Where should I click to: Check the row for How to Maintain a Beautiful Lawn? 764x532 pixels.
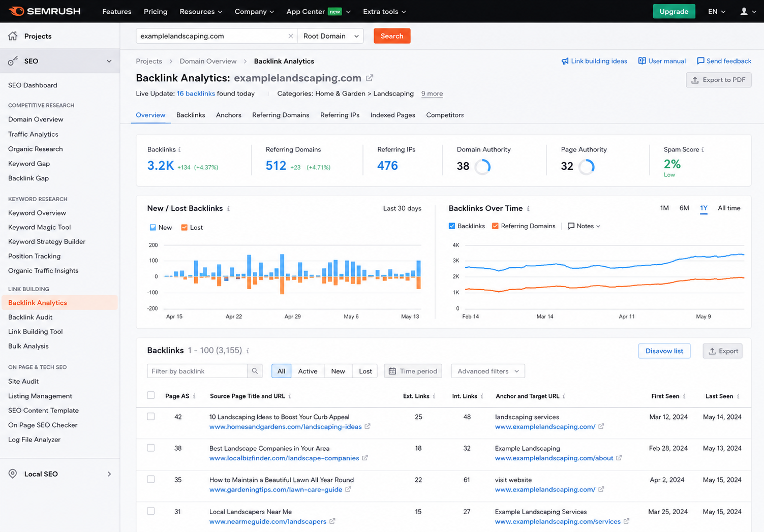151,479
